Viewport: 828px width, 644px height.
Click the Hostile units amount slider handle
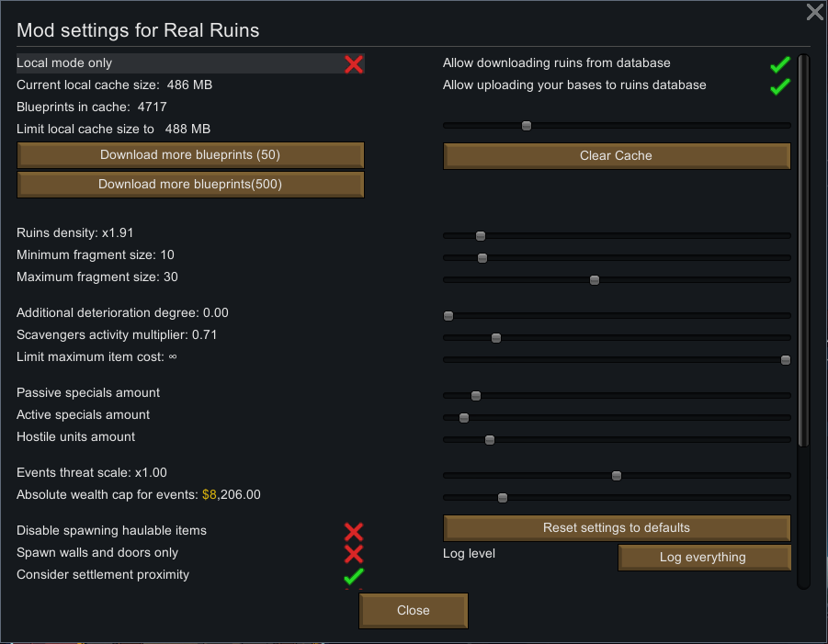pyautogui.click(x=490, y=440)
